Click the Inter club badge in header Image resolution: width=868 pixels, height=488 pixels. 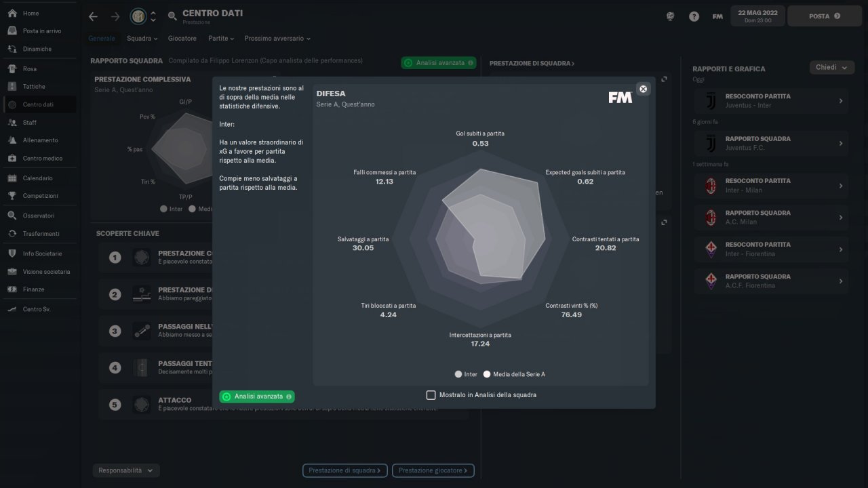138,16
